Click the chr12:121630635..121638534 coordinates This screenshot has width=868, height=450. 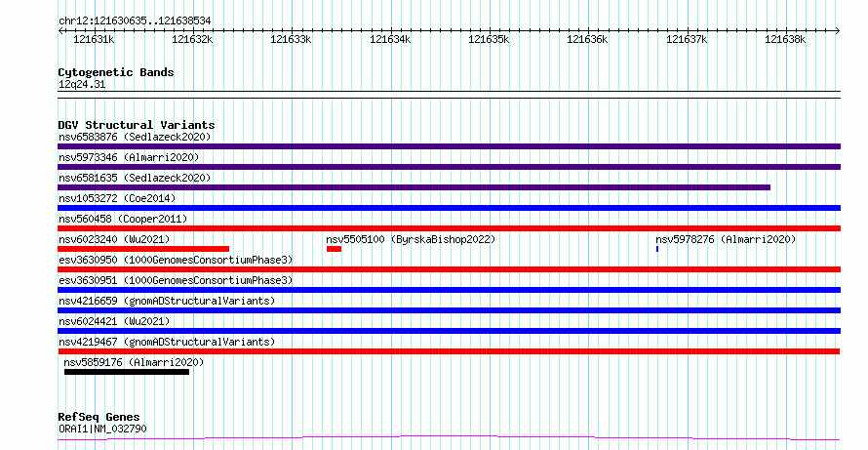pyautogui.click(x=135, y=21)
